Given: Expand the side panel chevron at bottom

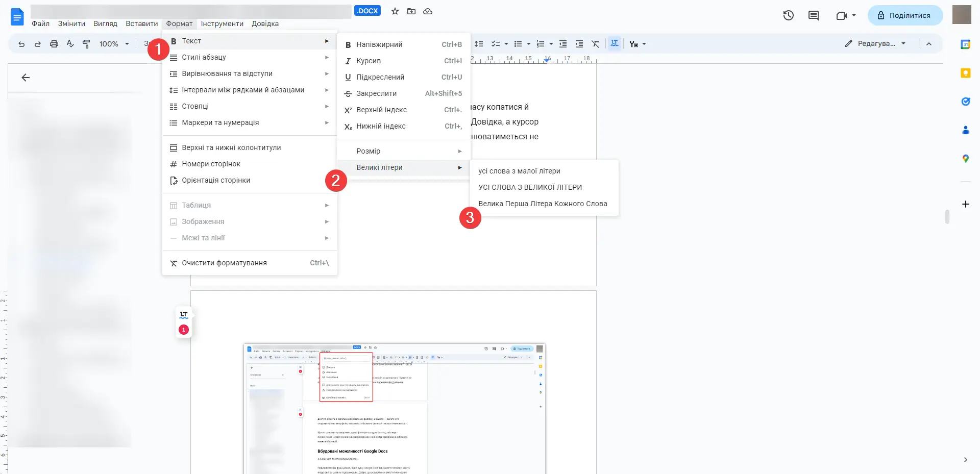Looking at the screenshot, I should tap(966, 460).
